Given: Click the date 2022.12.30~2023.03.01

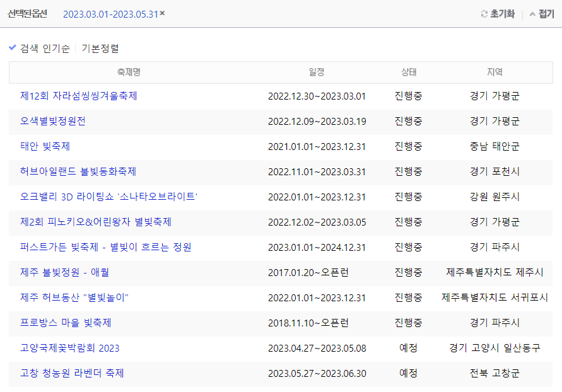Looking at the screenshot, I should 317,96.
